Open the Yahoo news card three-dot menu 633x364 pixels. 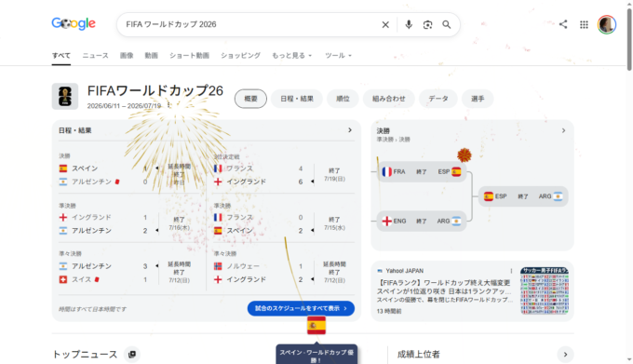[511, 271]
